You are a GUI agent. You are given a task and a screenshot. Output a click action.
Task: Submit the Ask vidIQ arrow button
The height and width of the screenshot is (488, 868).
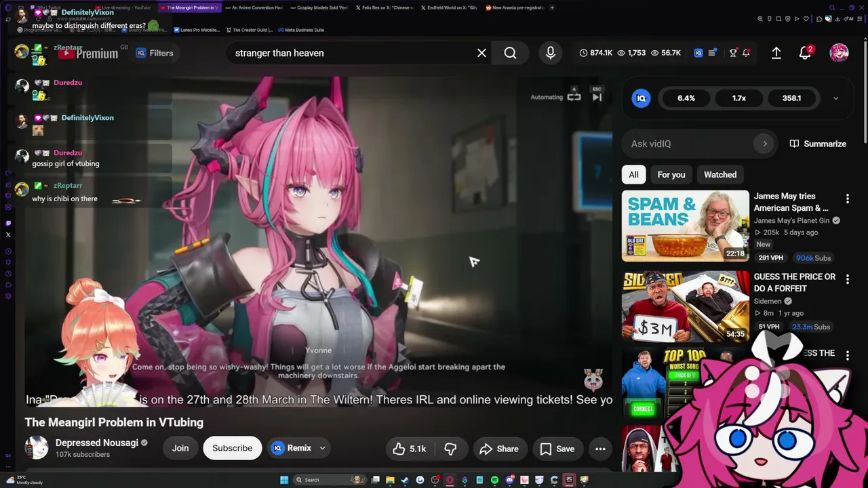point(765,144)
